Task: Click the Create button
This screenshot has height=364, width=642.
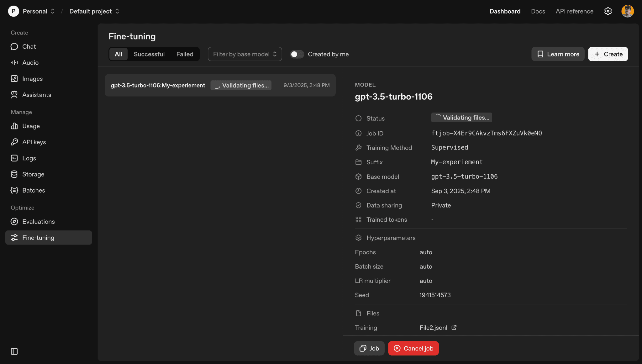Action: 608,54
